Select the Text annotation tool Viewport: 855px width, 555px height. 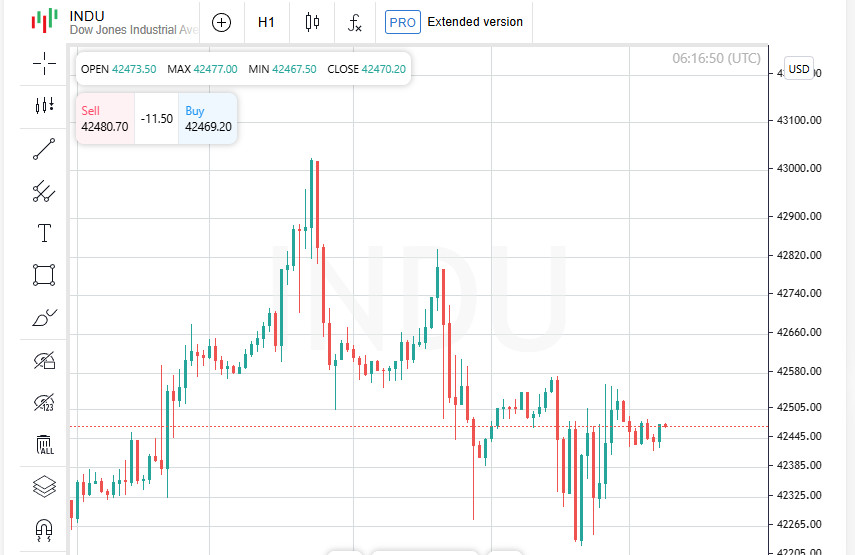point(44,233)
